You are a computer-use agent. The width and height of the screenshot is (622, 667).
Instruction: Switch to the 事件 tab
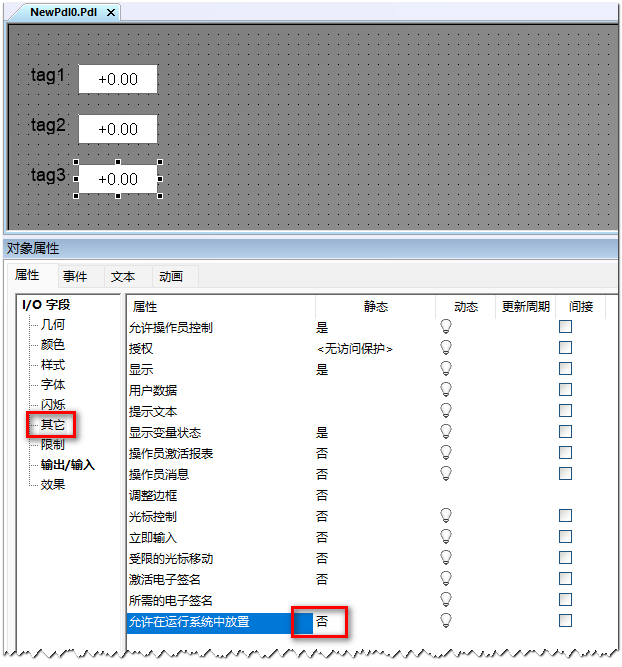point(75,277)
